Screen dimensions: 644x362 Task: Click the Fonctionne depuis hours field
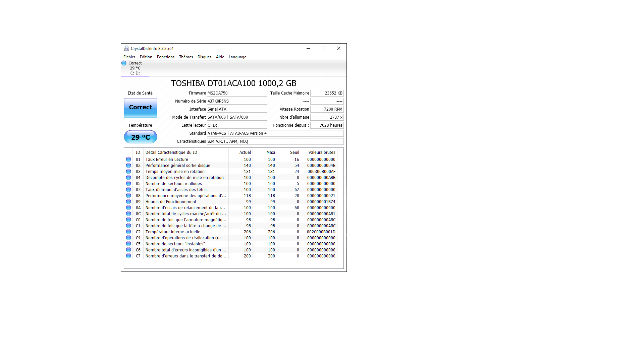point(327,125)
